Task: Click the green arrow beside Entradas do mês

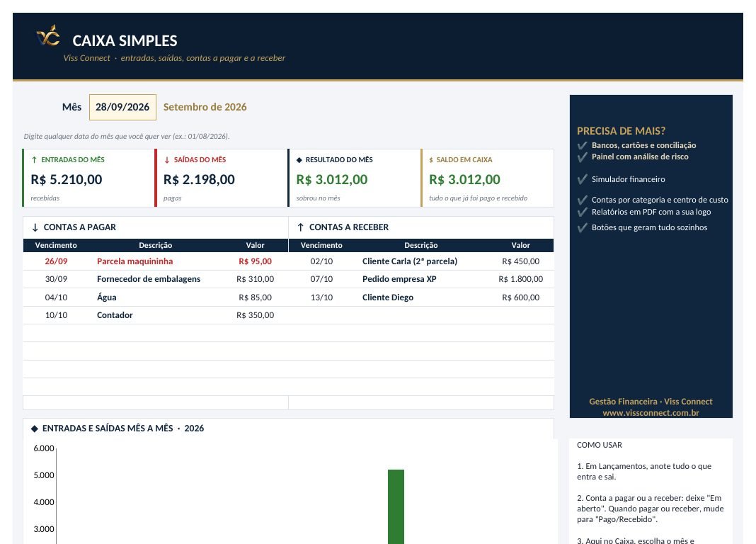Action: pyautogui.click(x=34, y=159)
